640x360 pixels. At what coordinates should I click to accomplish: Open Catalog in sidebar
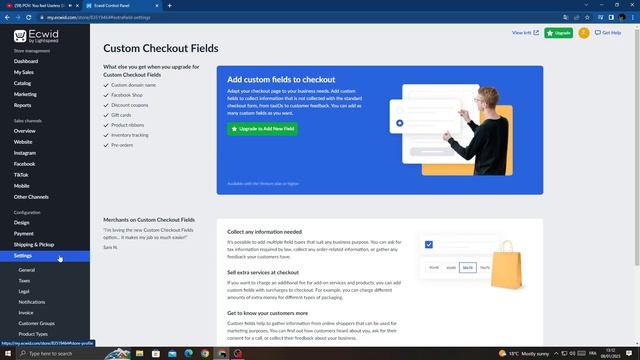pyautogui.click(x=22, y=83)
